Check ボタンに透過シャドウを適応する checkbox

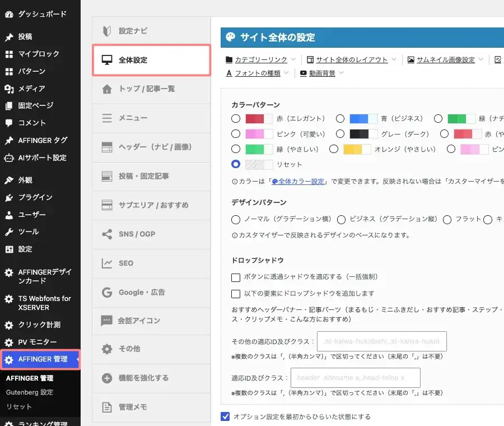[x=236, y=277]
